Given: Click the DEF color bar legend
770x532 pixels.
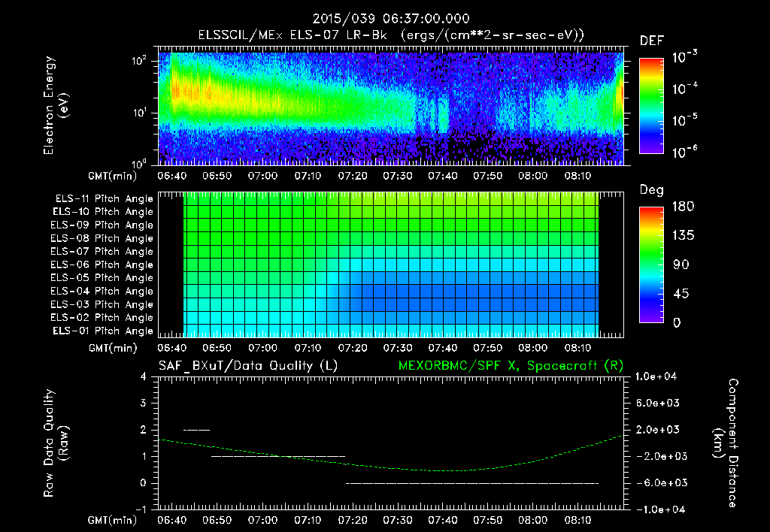Looking at the screenshot, I should pos(651,105).
